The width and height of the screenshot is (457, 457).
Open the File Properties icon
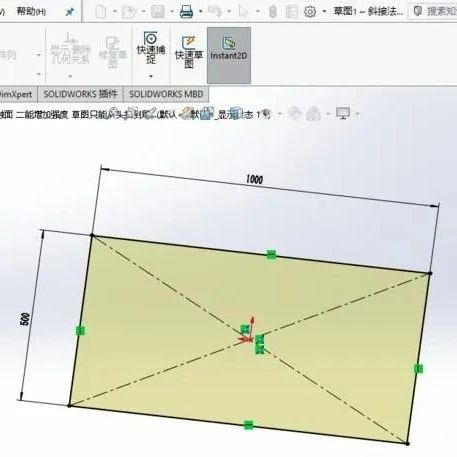(x=292, y=12)
